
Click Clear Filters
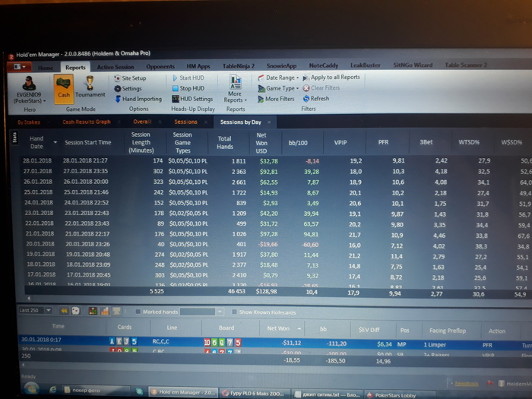point(321,88)
